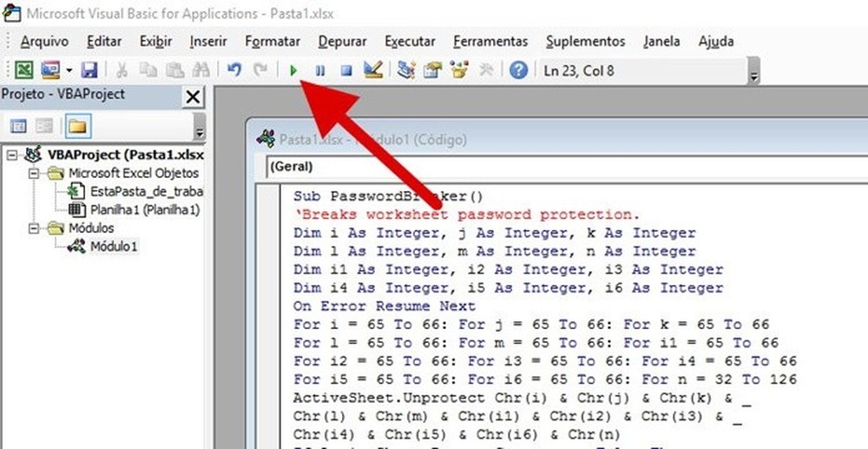Select Módulo1 in project tree
Image resolution: width=868 pixels, height=449 pixels.
point(114,247)
